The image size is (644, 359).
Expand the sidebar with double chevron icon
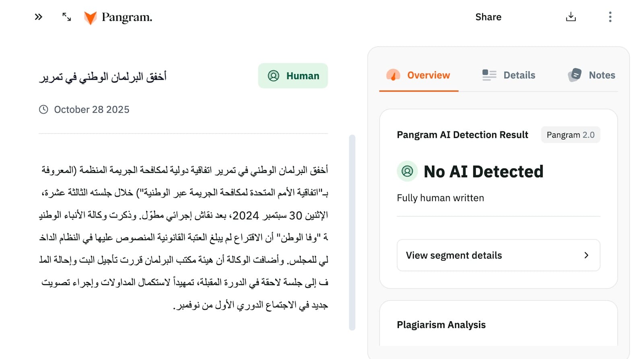[38, 17]
